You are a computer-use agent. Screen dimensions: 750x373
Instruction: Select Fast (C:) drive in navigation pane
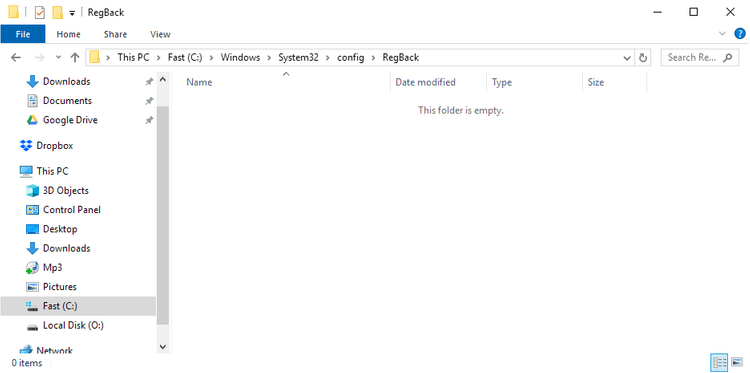[78, 306]
